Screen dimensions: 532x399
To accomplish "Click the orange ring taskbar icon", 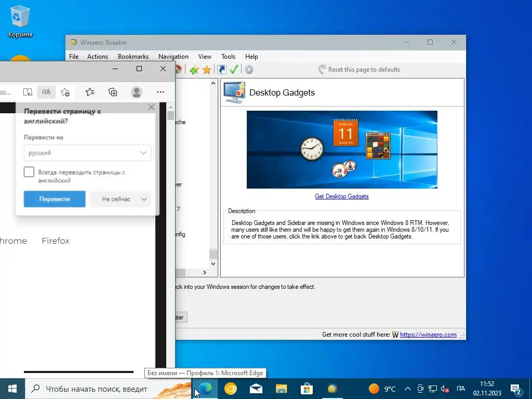I will tap(230, 389).
